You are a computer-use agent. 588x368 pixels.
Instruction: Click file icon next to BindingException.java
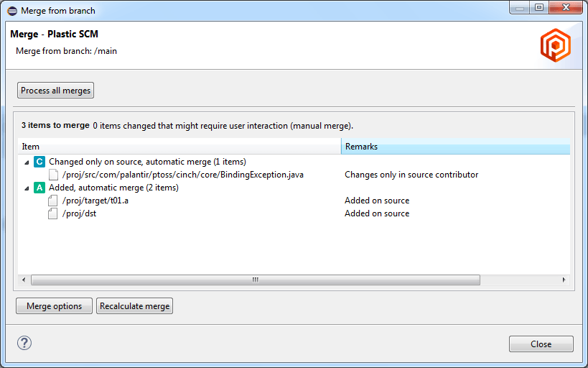tap(53, 175)
